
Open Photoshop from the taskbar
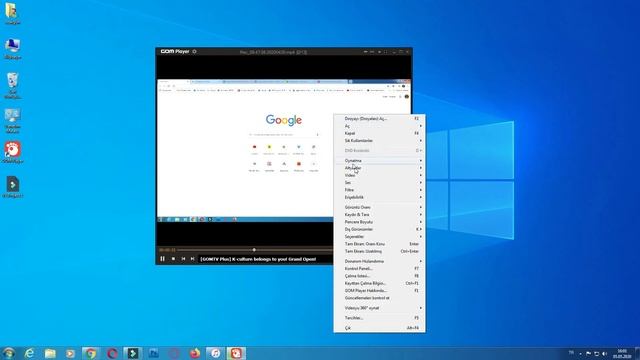pyautogui.click(x=154, y=353)
